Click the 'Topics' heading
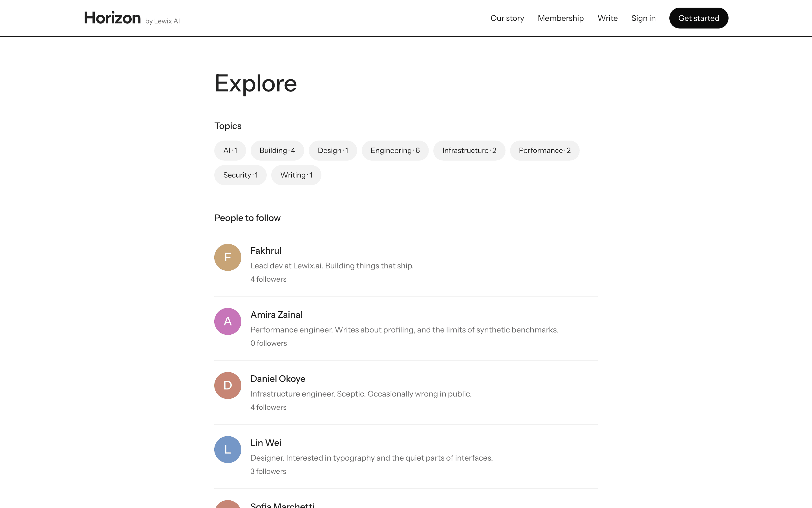Image resolution: width=812 pixels, height=508 pixels. (228, 126)
